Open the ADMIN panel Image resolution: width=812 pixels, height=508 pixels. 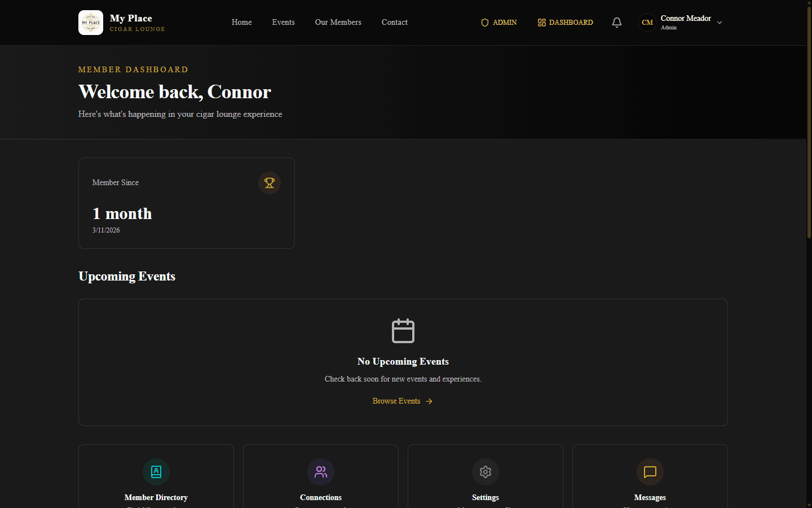point(498,23)
